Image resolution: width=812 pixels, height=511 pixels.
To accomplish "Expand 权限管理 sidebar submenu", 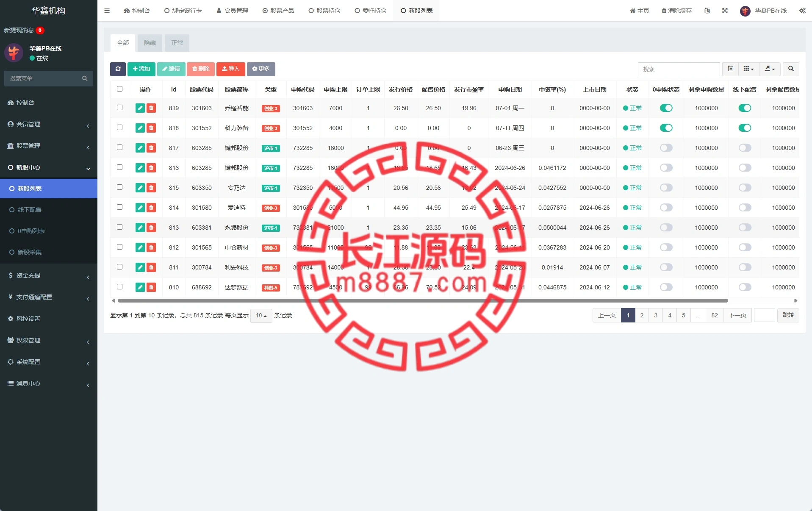I will point(49,340).
